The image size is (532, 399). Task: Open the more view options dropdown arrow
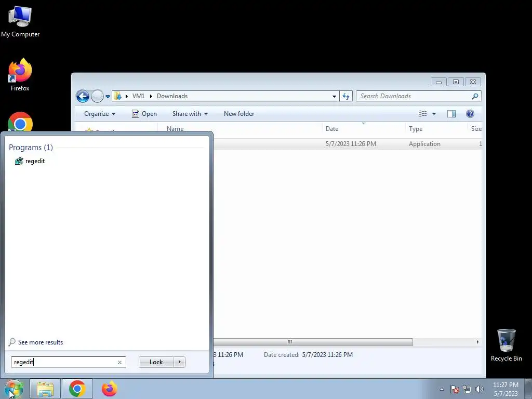[x=434, y=114]
